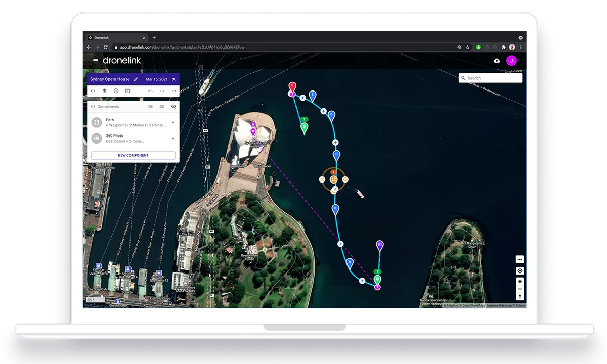Expand the 360 Photo component chevron
Viewport: 607px width, 364px height.
click(172, 138)
